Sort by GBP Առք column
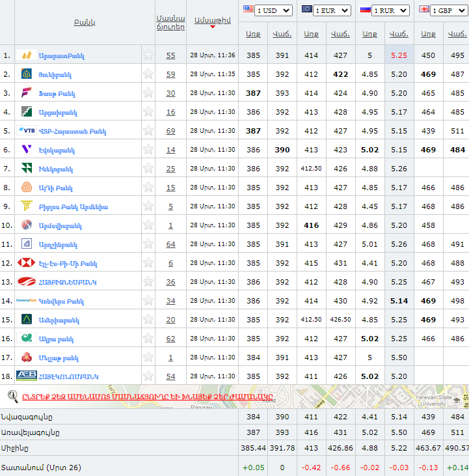This screenshot has height=476, width=469. pos(428,34)
